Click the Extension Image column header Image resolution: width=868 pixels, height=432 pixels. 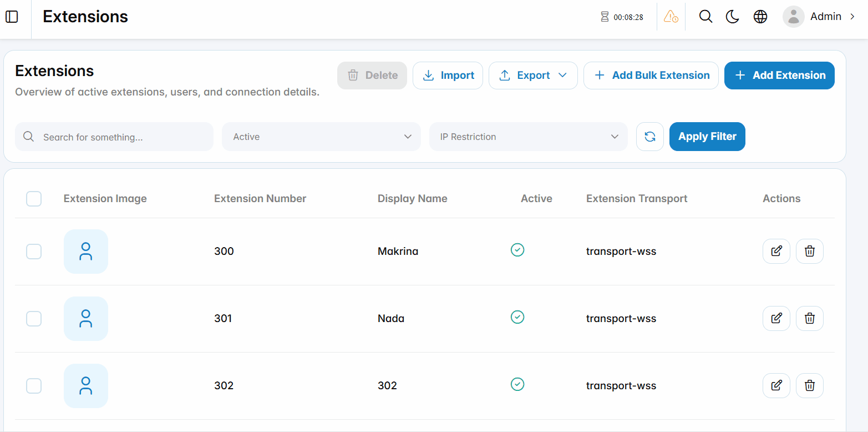click(x=105, y=199)
